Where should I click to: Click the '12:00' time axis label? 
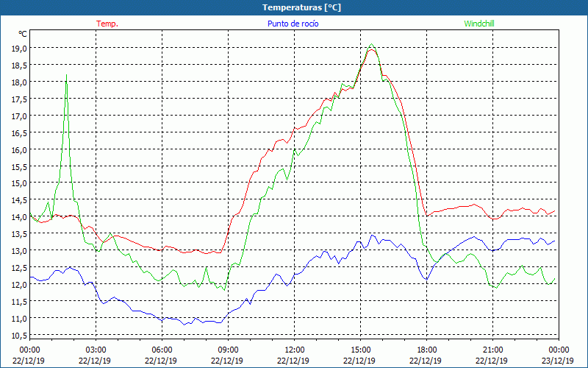pyautogui.click(x=295, y=350)
